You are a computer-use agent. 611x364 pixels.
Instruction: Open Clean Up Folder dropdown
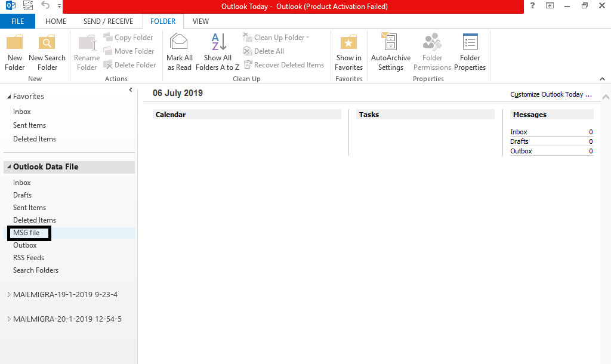pyautogui.click(x=276, y=38)
